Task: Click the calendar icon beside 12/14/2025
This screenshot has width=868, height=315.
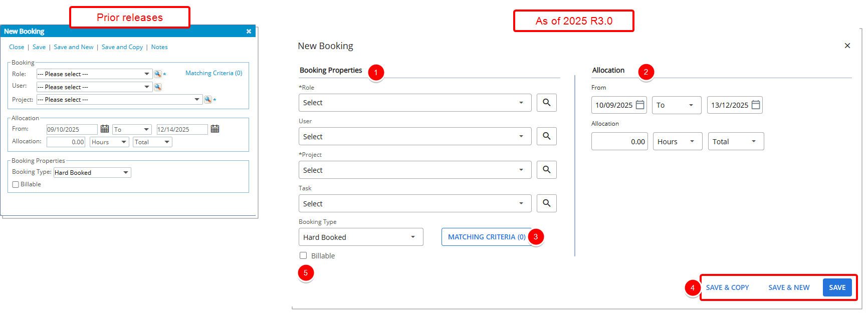Action: tap(215, 129)
